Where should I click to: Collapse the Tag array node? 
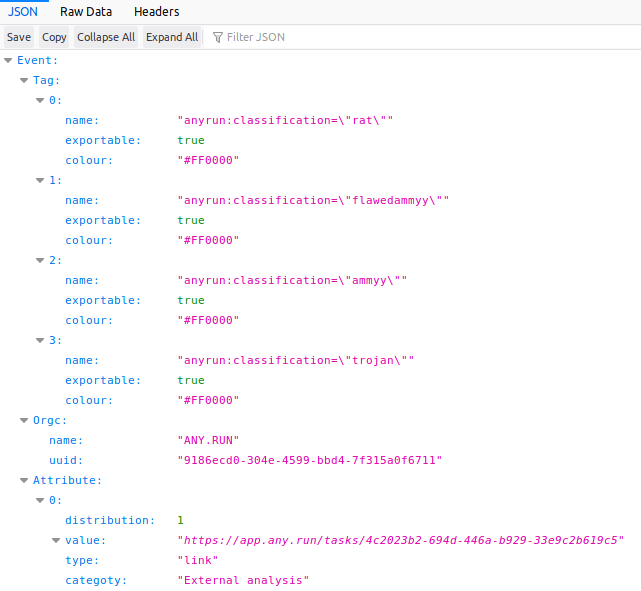point(24,80)
